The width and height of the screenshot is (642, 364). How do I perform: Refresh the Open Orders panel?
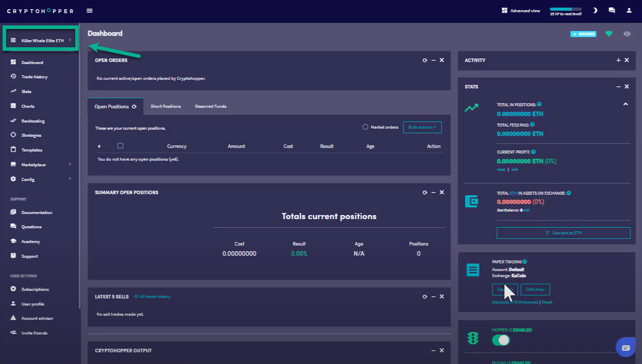point(425,60)
